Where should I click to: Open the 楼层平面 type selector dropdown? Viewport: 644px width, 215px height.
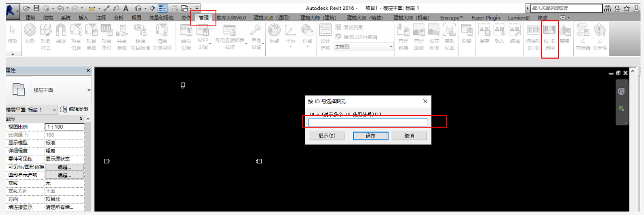click(x=89, y=90)
